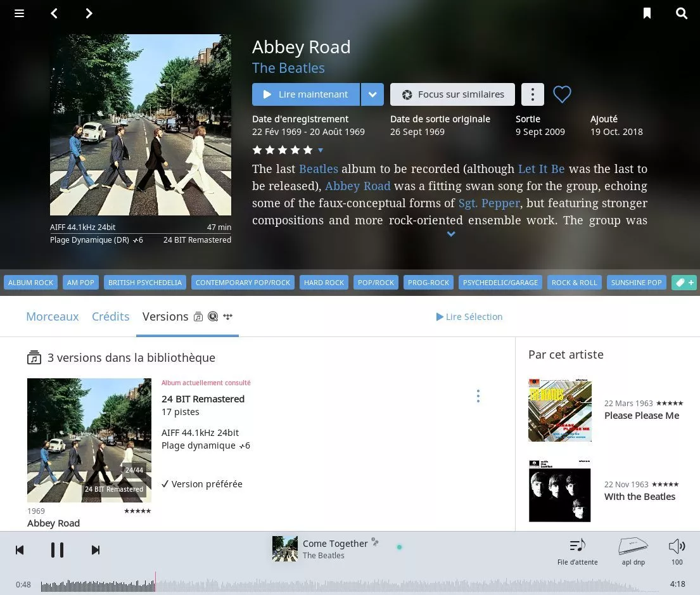This screenshot has height=595, width=700.
Task: Open bookmarks from the top bar
Action: click(x=647, y=13)
